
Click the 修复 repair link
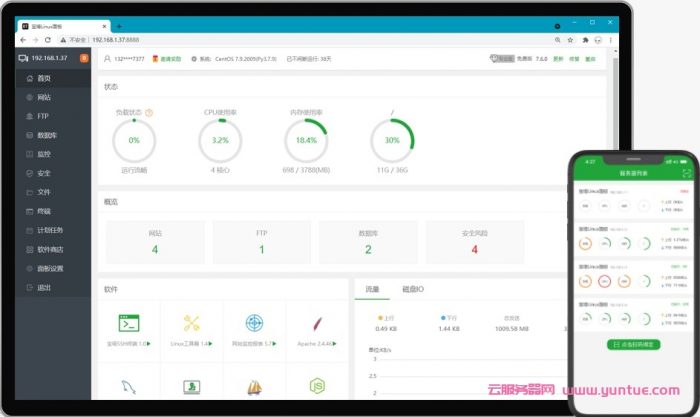(x=574, y=59)
